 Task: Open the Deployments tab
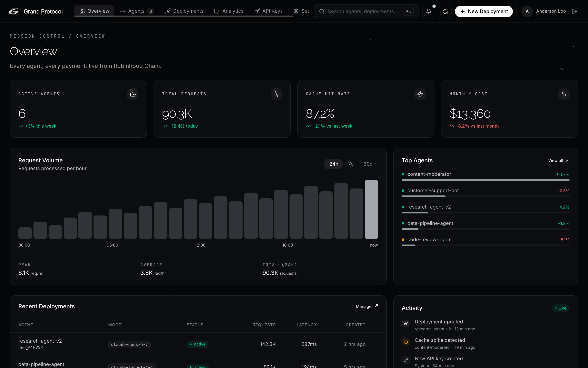[184, 11]
